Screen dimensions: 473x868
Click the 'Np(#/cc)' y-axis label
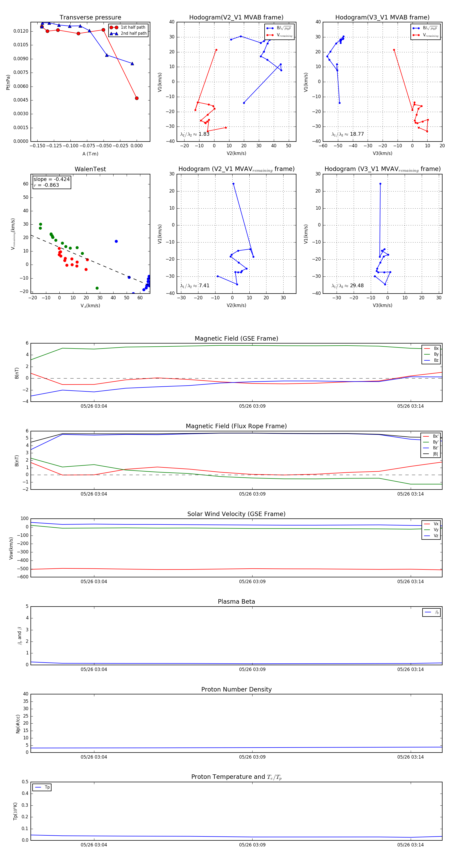18,724
